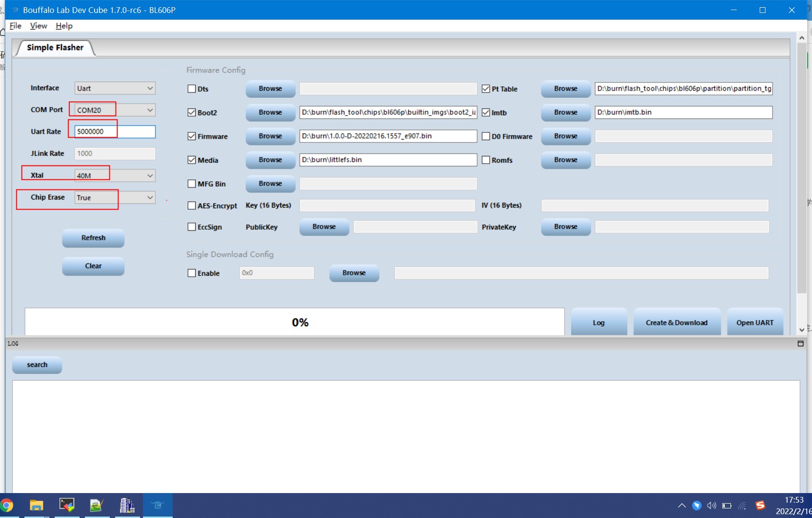The width and height of the screenshot is (812, 518).
Task: Toggle the Imtb checkbox
Action: click(x=486, y=113)
